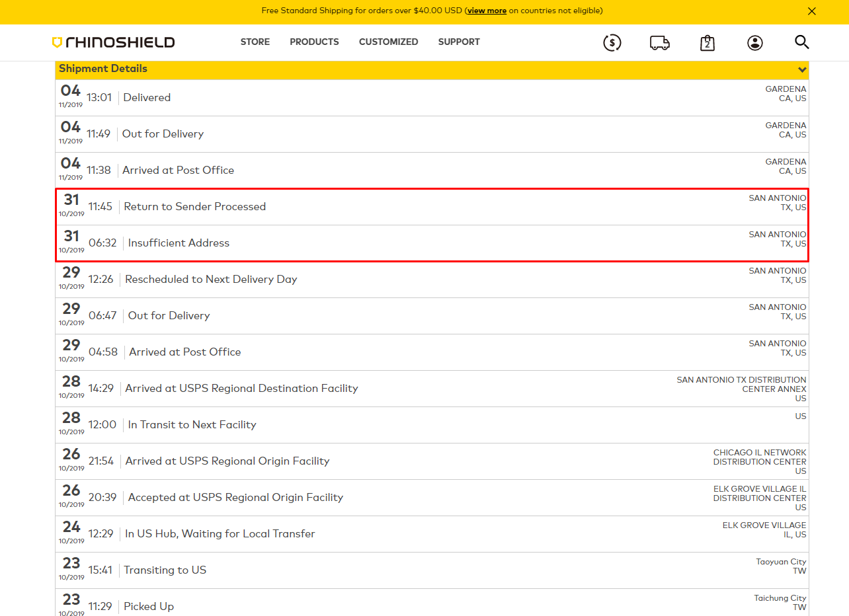849x616 pixels.
Task: Select the PRODUCTS menu item
Action: (x=314, y=42)
